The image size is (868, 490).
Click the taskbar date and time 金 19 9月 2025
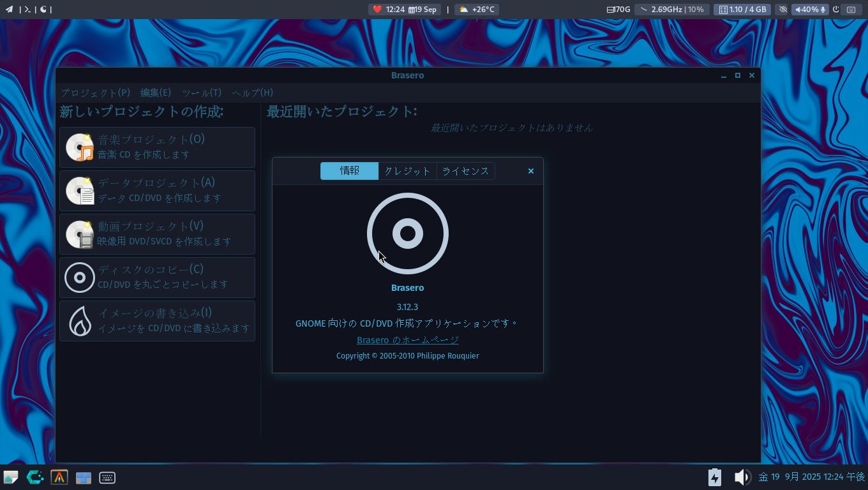click(812, 477)
